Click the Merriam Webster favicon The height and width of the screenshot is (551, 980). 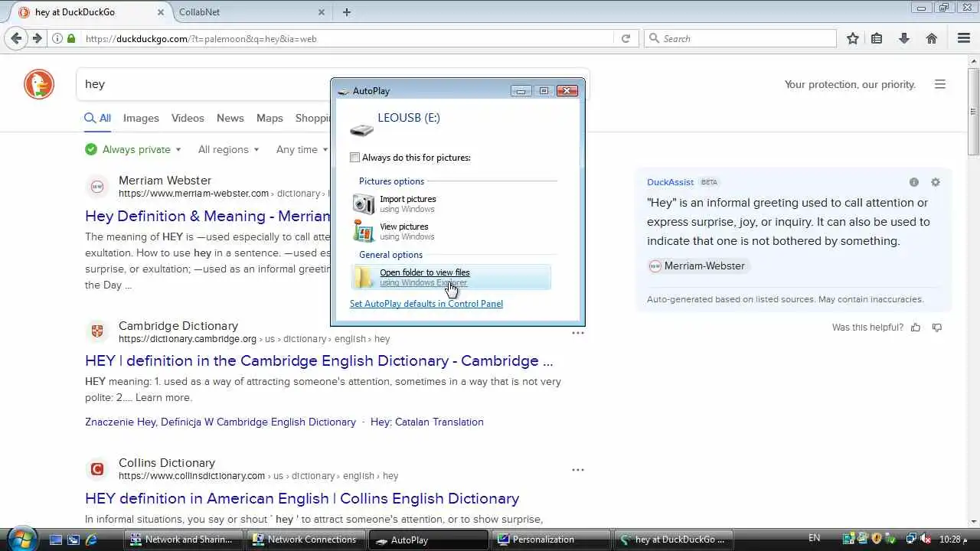(97, 186)
